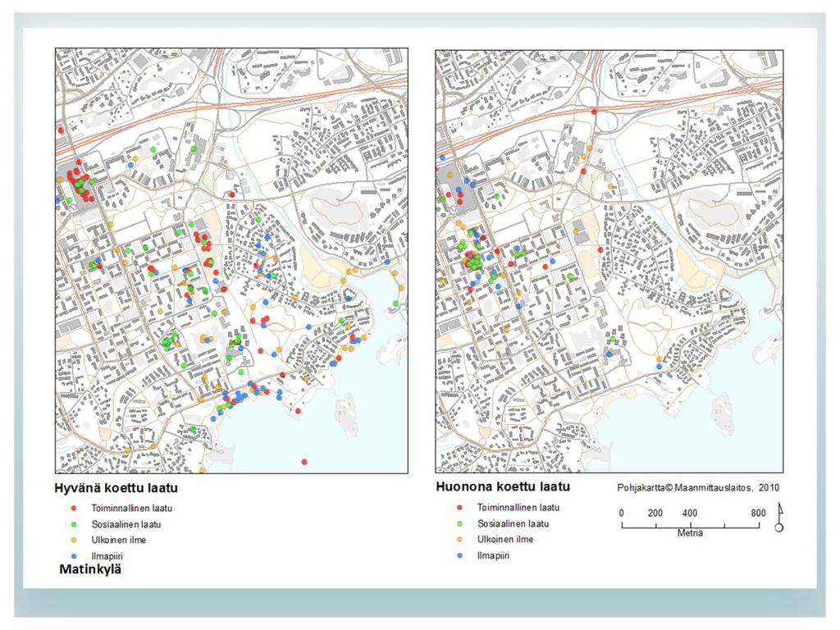Click the Matinkylä area label
Screen dimensions: 840x630
(90, 569)
